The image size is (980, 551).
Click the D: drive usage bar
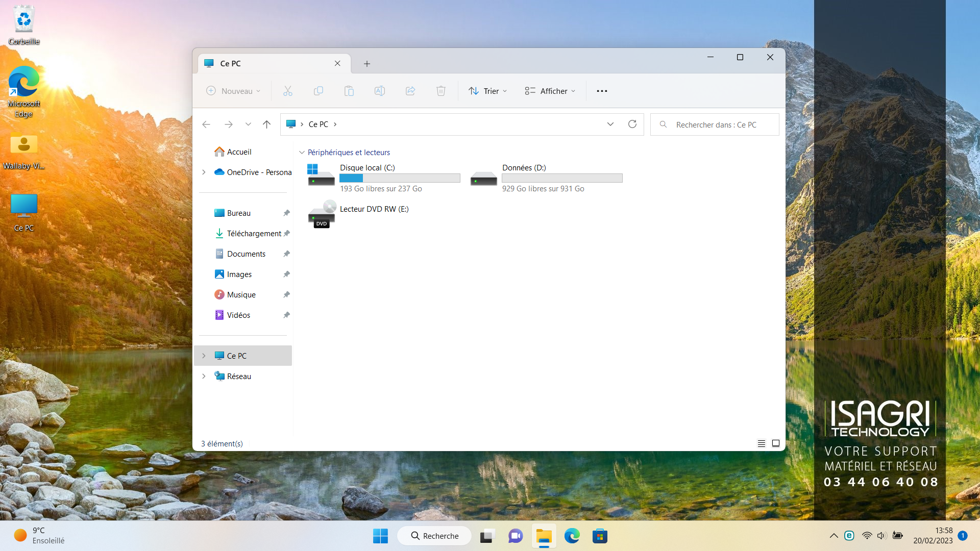562,178
